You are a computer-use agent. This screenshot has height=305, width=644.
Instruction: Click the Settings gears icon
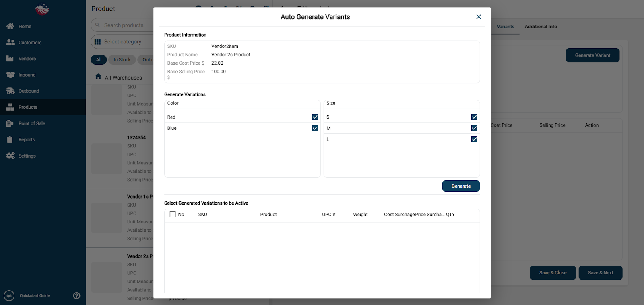click(x=10, y=156)
